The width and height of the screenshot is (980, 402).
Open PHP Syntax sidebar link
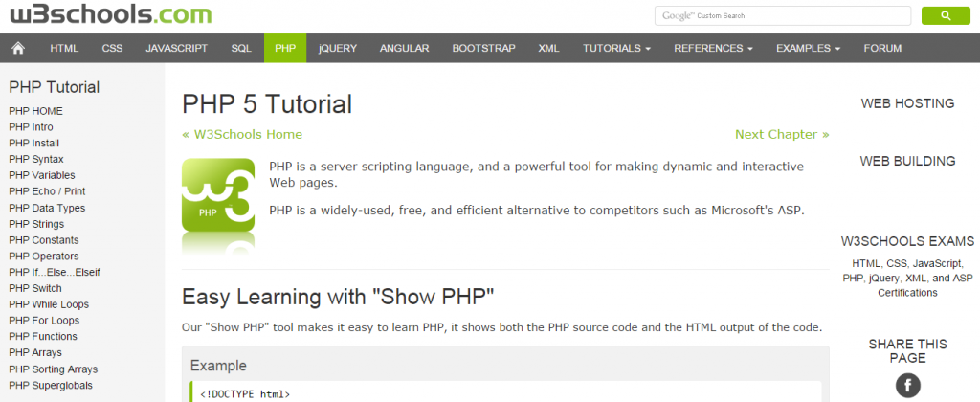pyautogui.click(x=36, y=160)
